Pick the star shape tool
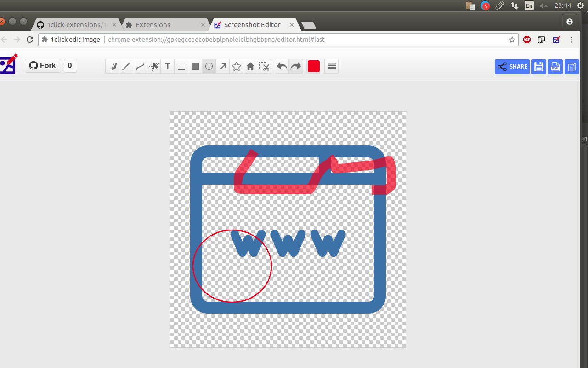The height and width of the screenshot is (368, 588). 237,67
